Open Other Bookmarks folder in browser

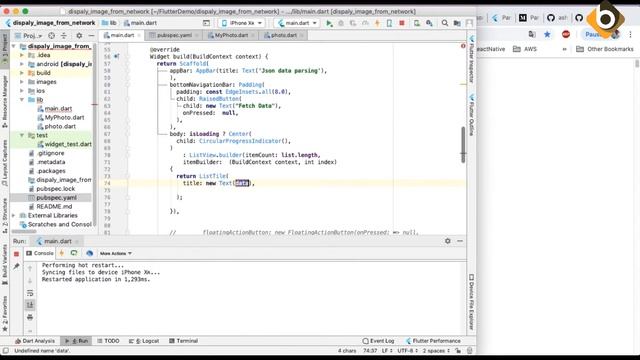[x=604, y=49]
